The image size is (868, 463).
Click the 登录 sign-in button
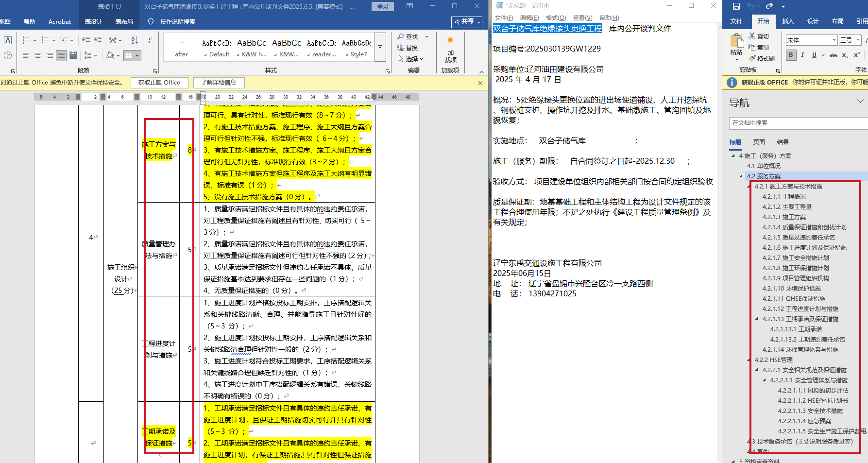pyautogui.click(x=383, y=6)
